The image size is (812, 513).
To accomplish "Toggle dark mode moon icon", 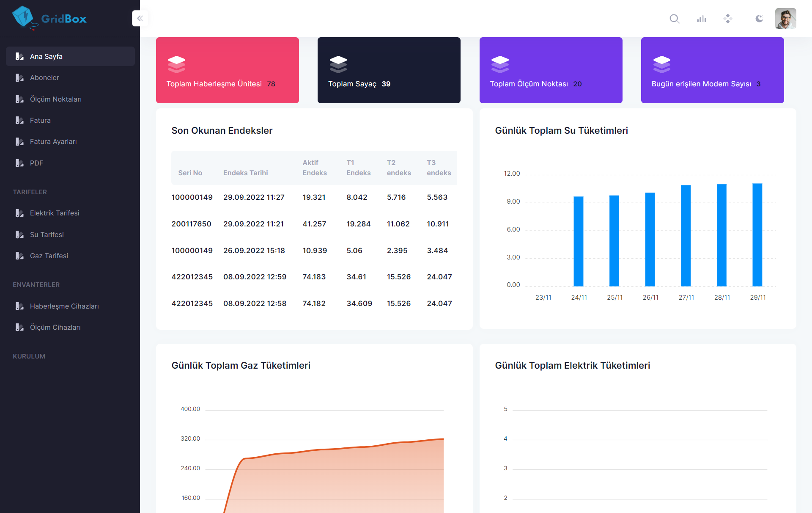I will click(x=759, y=19).
